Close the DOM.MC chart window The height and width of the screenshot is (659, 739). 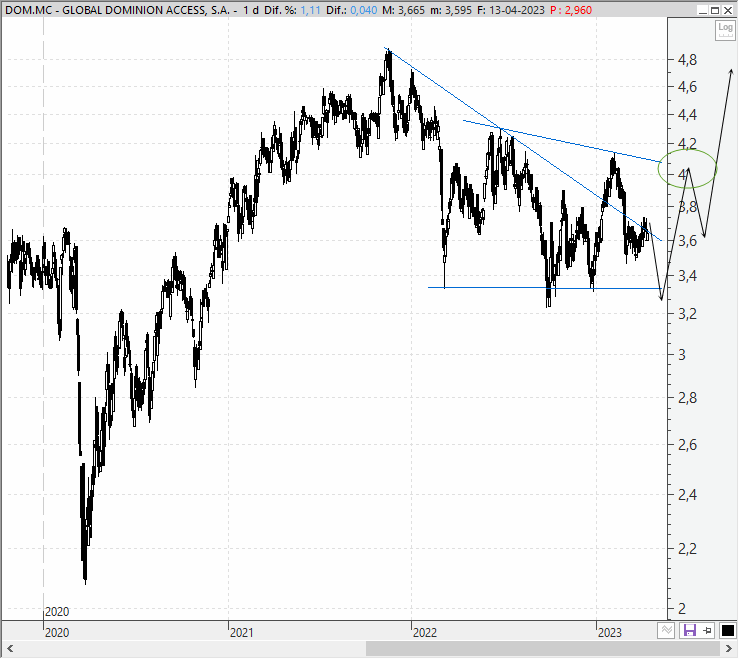pos(728,10)
